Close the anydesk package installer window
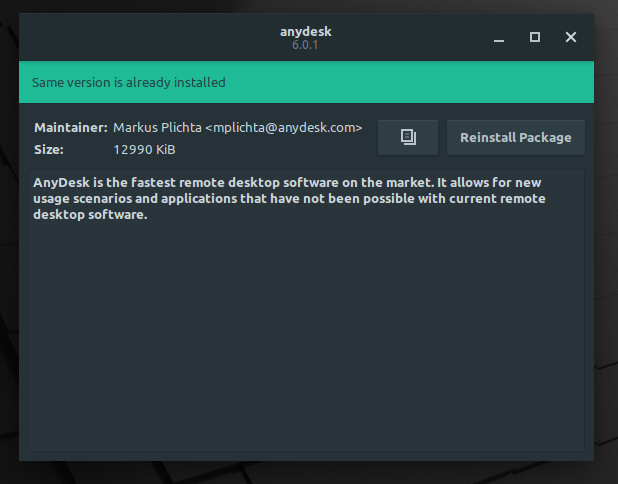Viewport: 618px width, 484px height. [x=571, y=37]
